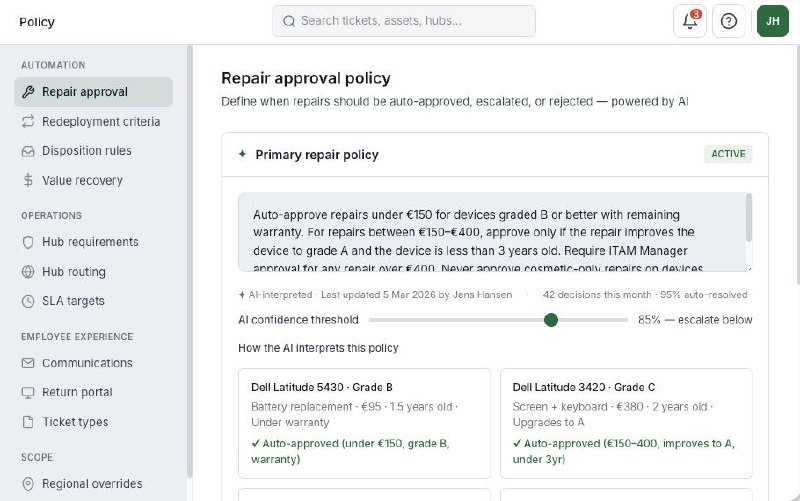Click the Value recovery dollar icon
The height and width of the screenshot is (501, 800).
tap(28, 181)
